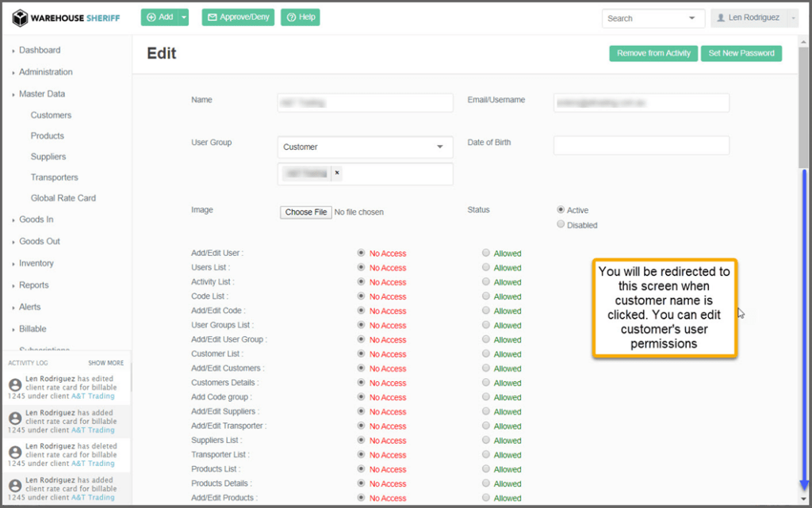
Task: Click the x icon on the selected customer tag
Action: click(x=336, y=173)
